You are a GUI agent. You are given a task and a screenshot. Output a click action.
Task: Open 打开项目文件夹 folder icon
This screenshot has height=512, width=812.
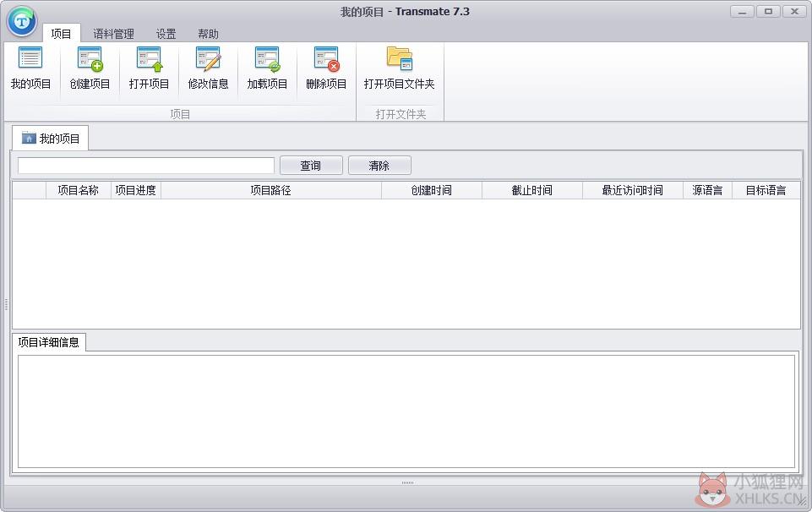click(x=400, y=68)
